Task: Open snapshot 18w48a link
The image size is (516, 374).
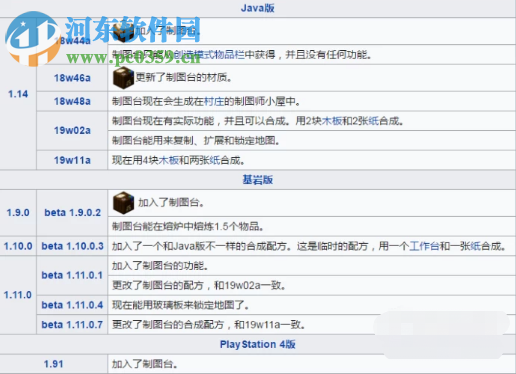Action: (72, 101)
